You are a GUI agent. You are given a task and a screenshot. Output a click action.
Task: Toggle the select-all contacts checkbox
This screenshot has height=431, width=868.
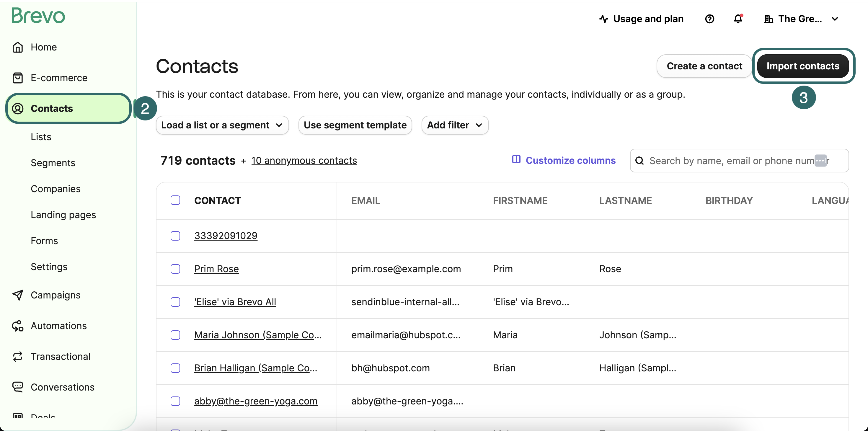coord(175,200)
